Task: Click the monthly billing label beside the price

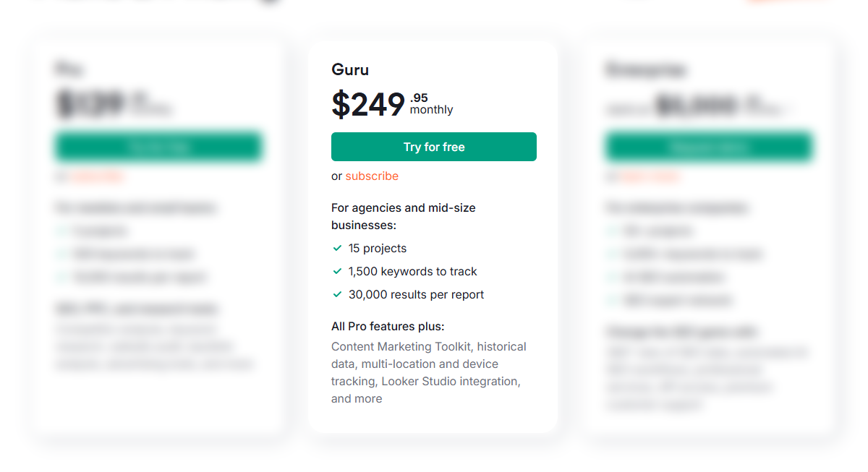Action: point(431,110)
